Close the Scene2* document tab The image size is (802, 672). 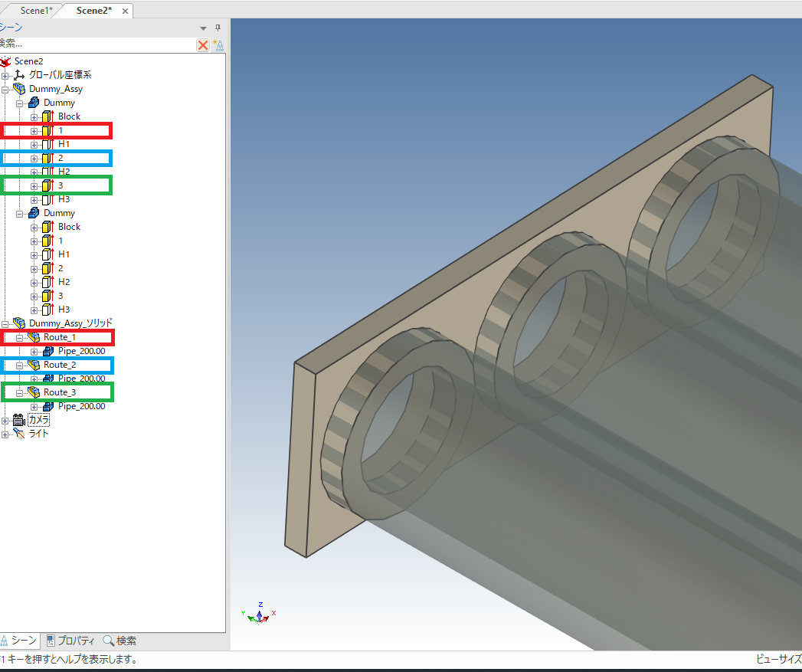[x=125, y=11]
